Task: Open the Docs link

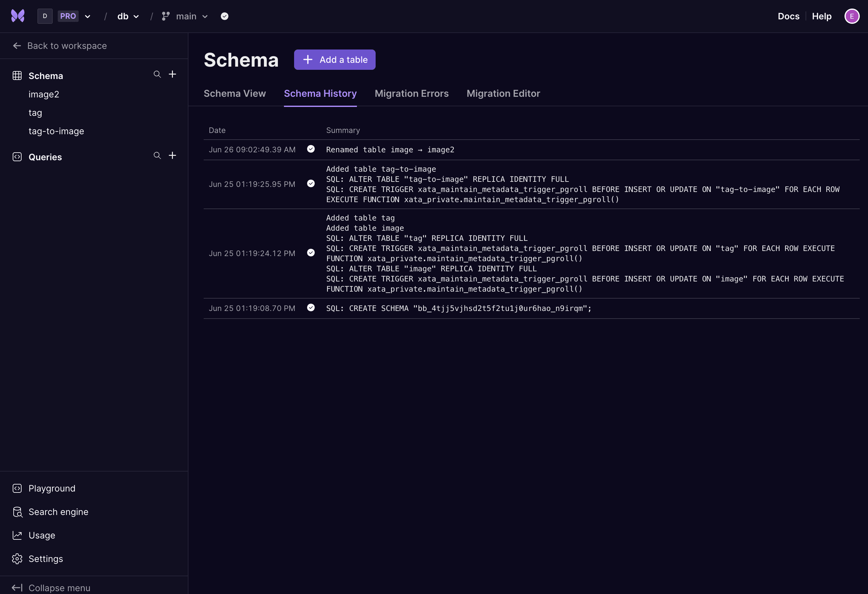Action: pos(788,16)
